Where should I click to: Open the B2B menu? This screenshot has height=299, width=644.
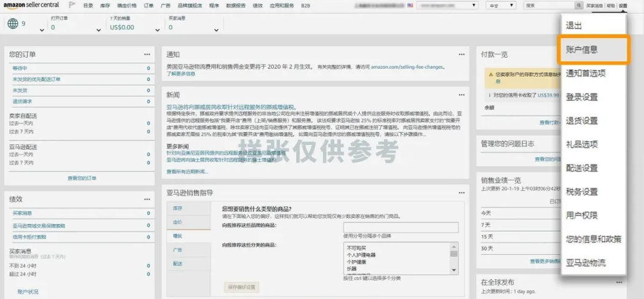pyautogui.click(x=306, y=6)
